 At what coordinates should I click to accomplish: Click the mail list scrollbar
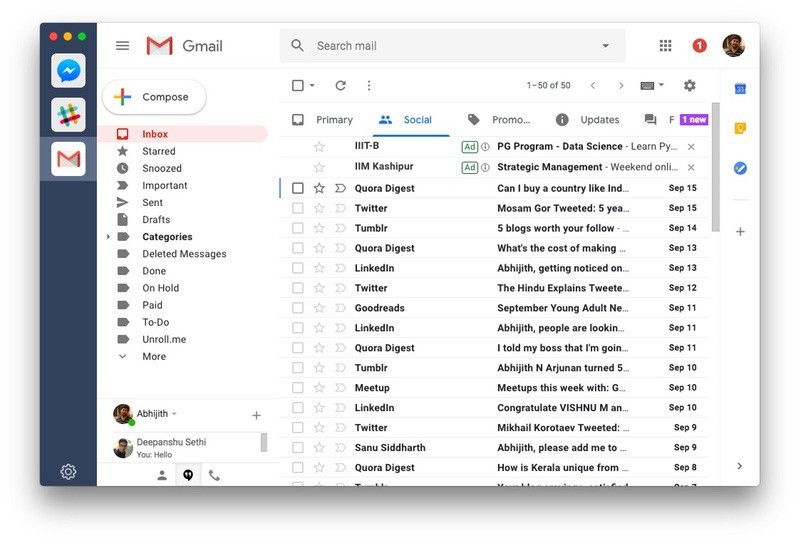click(715, 167)
